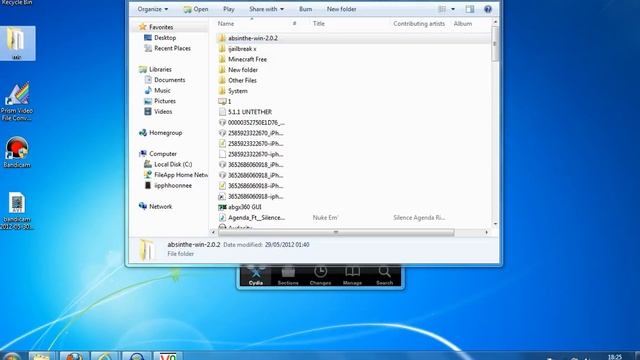Click the horizontal scrollbar thumb
This screenshot has height=360, width=640.
(x=336, y=232)
